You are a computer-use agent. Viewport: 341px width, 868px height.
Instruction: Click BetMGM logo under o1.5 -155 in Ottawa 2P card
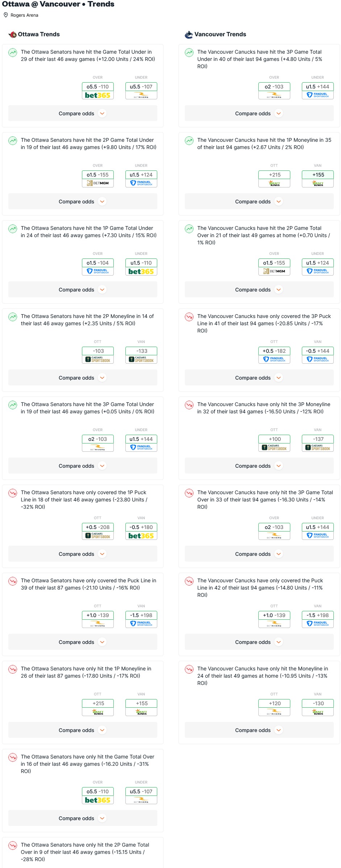click(x=98, y=183)
